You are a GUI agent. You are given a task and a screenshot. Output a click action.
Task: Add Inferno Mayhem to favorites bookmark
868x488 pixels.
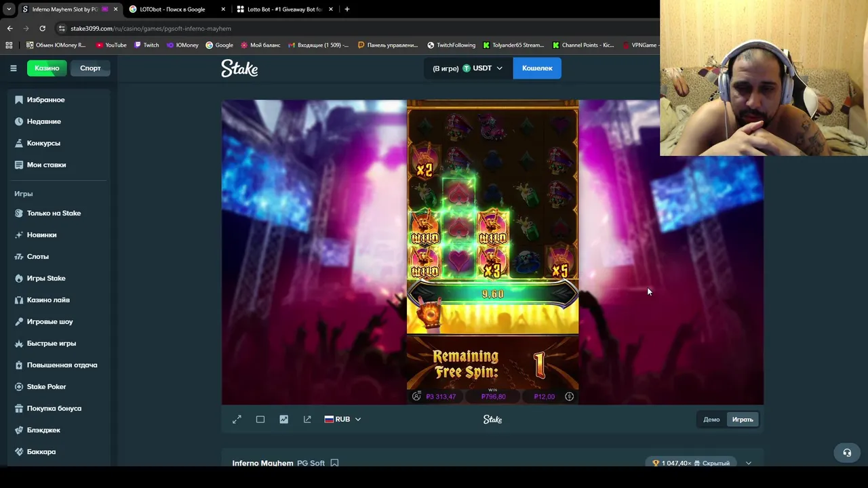[334, 463]
